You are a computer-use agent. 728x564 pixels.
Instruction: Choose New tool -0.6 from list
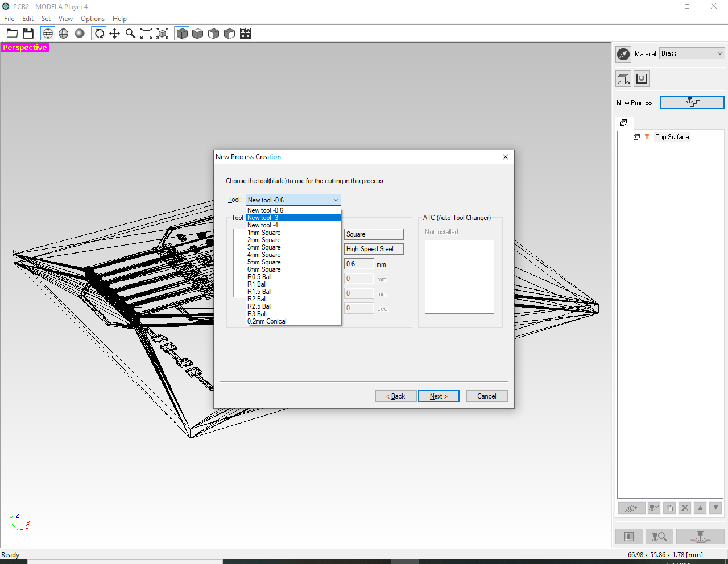point(293,210)
